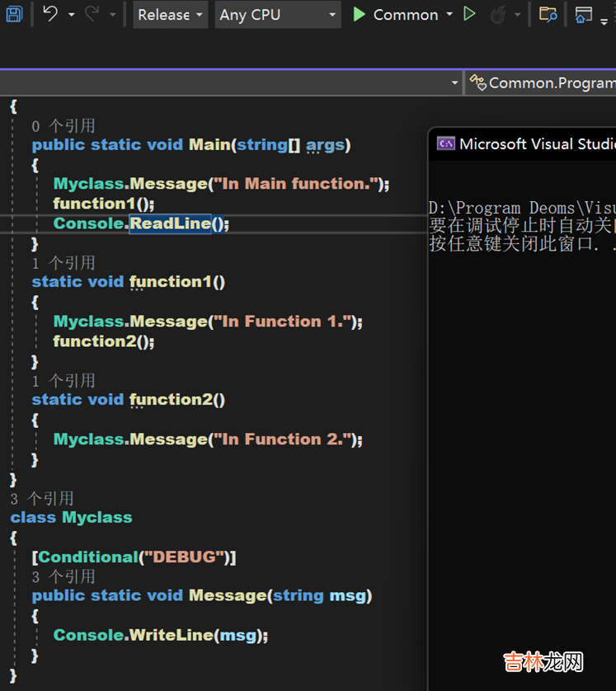Click the Redo arrow icon
This screenshot has height=691, width=616.
(92, 14)
